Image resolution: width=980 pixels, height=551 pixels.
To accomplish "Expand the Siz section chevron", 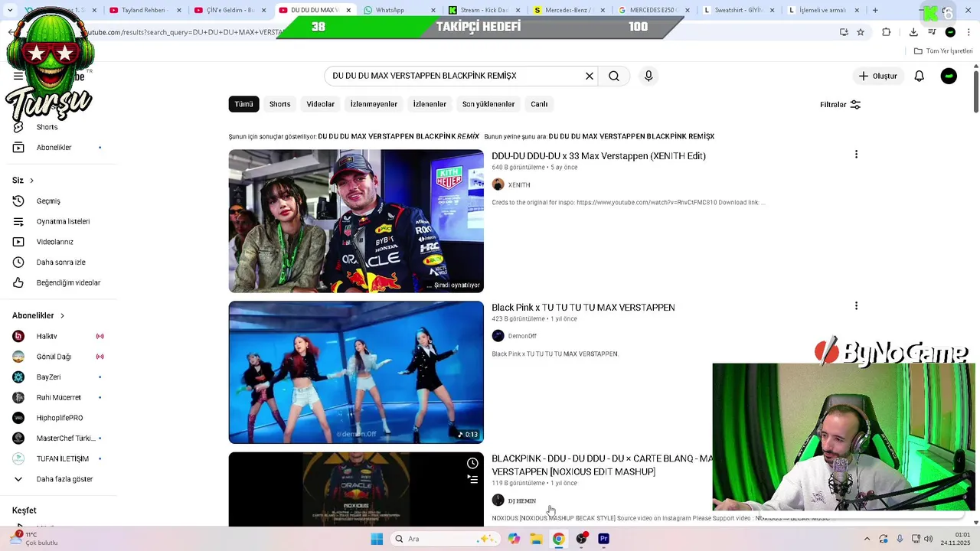I will pyautogui.click(x=31, y=181).
